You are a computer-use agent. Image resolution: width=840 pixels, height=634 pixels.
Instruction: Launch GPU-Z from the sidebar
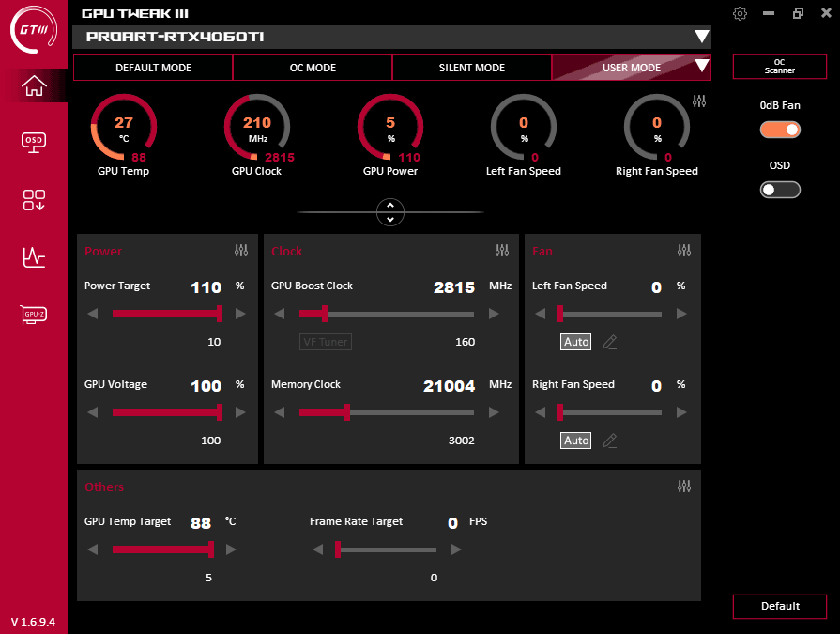point(34,314)
